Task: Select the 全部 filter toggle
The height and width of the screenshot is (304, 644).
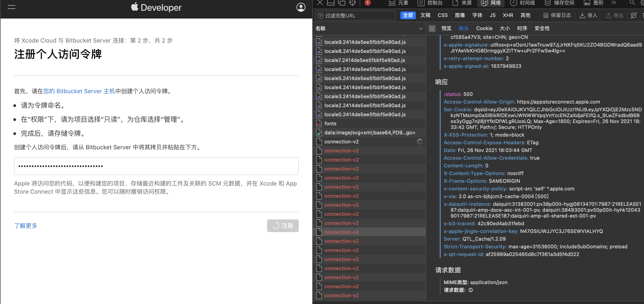Action: click(x=408, y=15)
